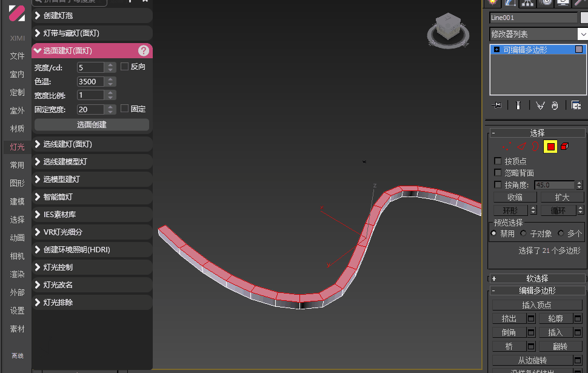Expand the 灯光控制 section
Image resolution: width=588 pixels, height=373 pixels.
coord(92,267)
